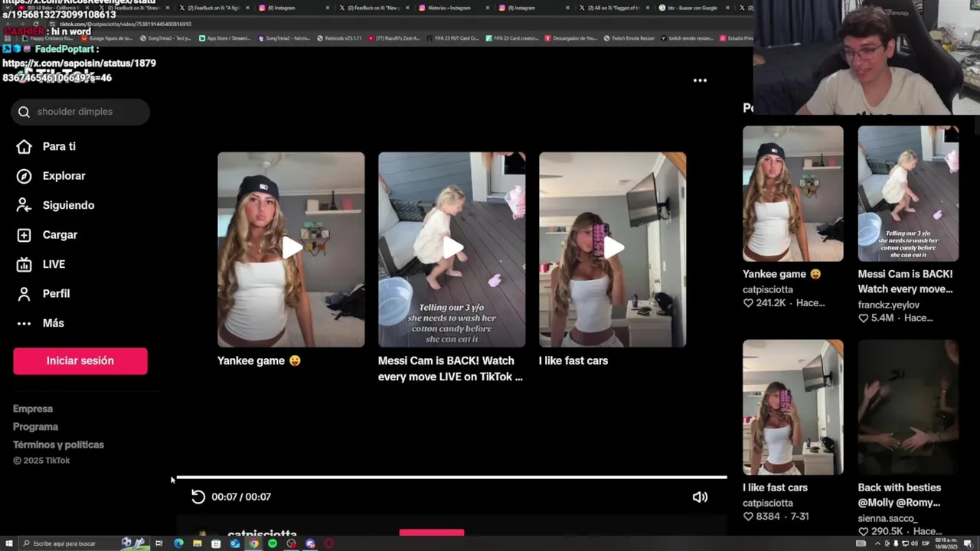Seek on the video progress bar
The image size is (980, 551).
(452, 478)
